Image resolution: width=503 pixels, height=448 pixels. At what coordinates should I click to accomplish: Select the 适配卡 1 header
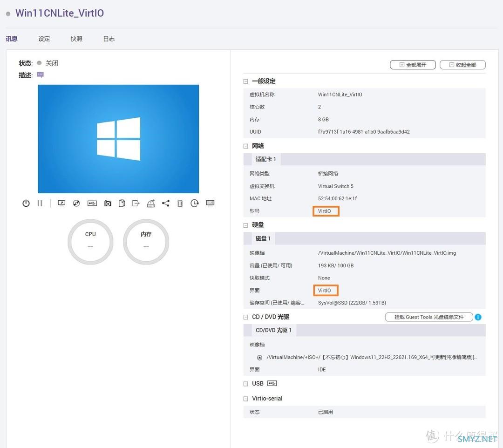coord(265,159)
